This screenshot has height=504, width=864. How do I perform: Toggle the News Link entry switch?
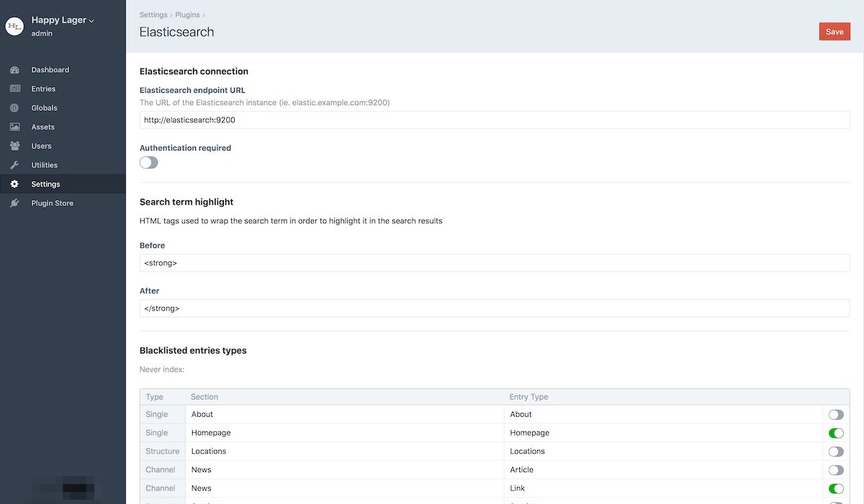[835, 487]
